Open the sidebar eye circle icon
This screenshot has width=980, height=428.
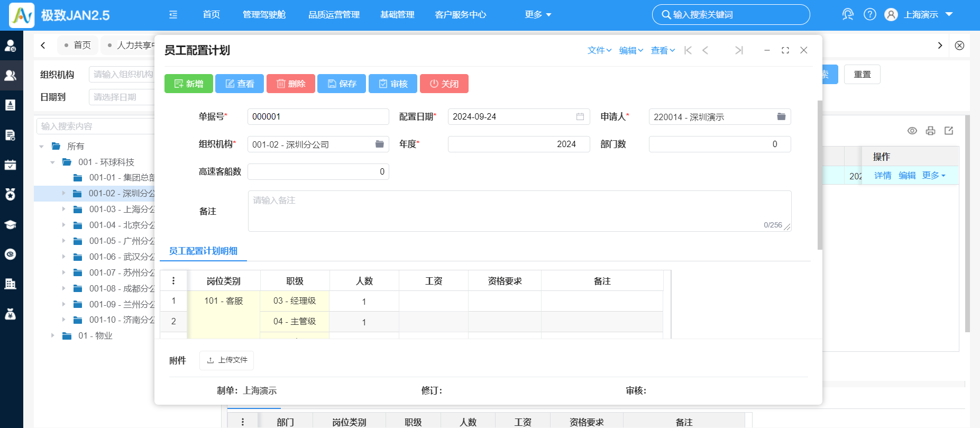tap(10, 254)
